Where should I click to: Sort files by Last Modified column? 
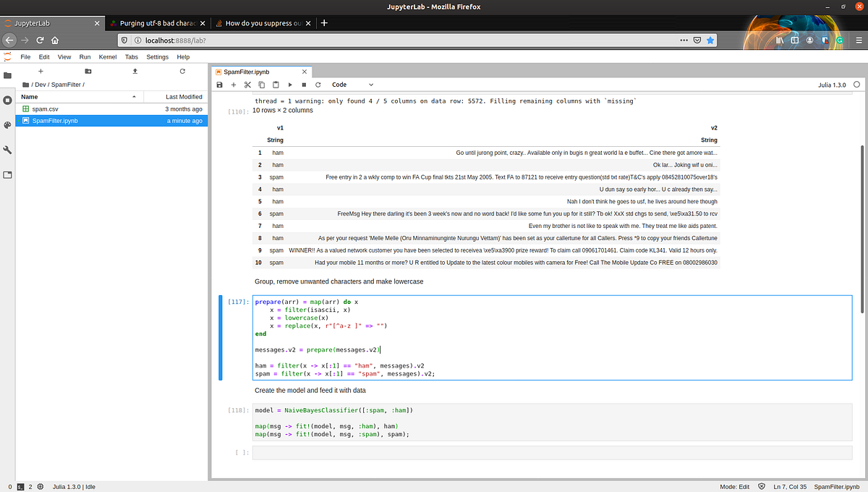176,96
